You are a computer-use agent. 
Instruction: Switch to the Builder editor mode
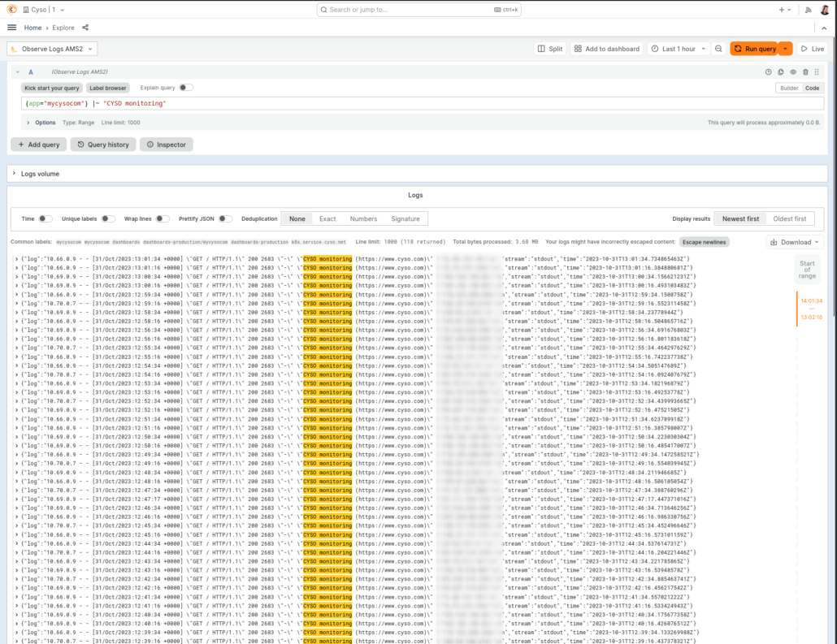[x=789, y=88]
